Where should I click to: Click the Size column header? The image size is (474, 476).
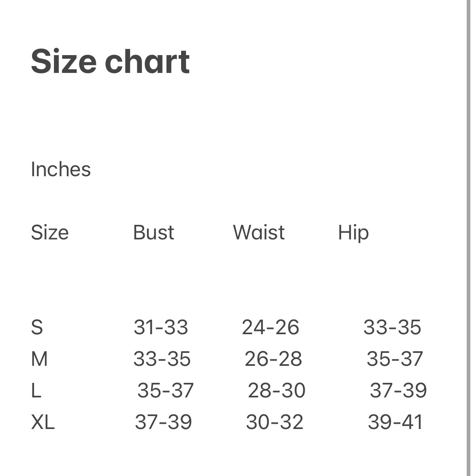click(x=50, y=233)
